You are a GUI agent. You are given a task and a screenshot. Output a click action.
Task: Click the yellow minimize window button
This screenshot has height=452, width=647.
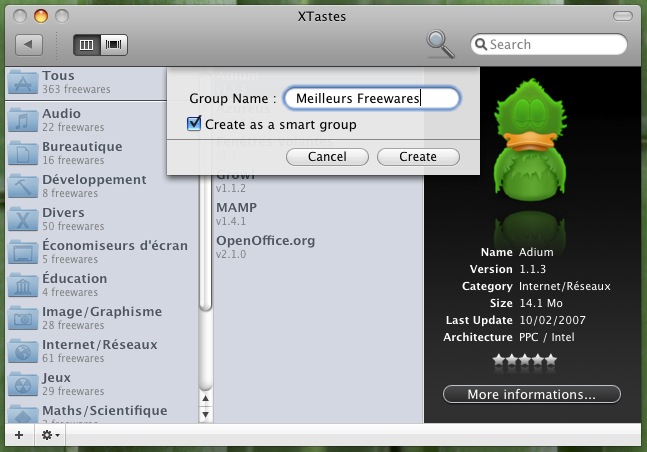41,17
